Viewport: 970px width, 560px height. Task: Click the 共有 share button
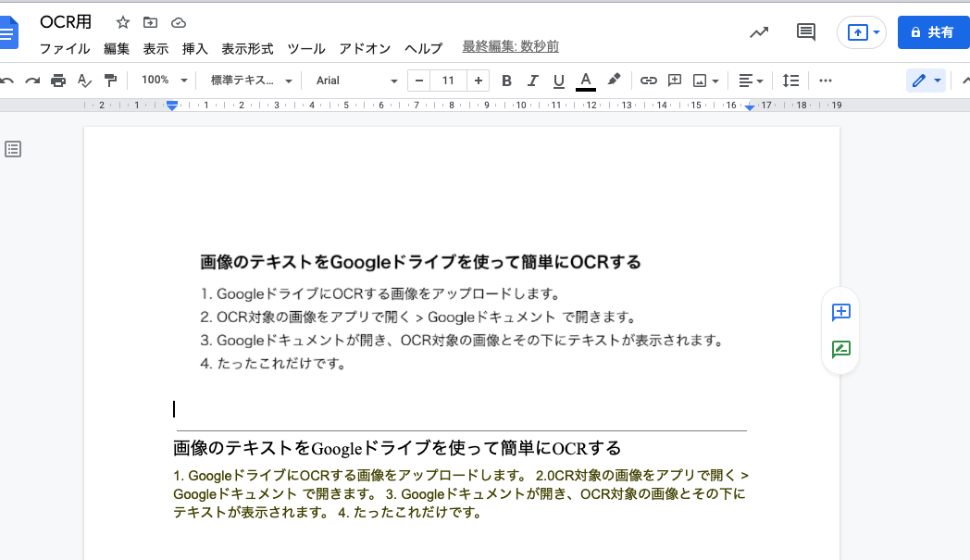point(934,32)
